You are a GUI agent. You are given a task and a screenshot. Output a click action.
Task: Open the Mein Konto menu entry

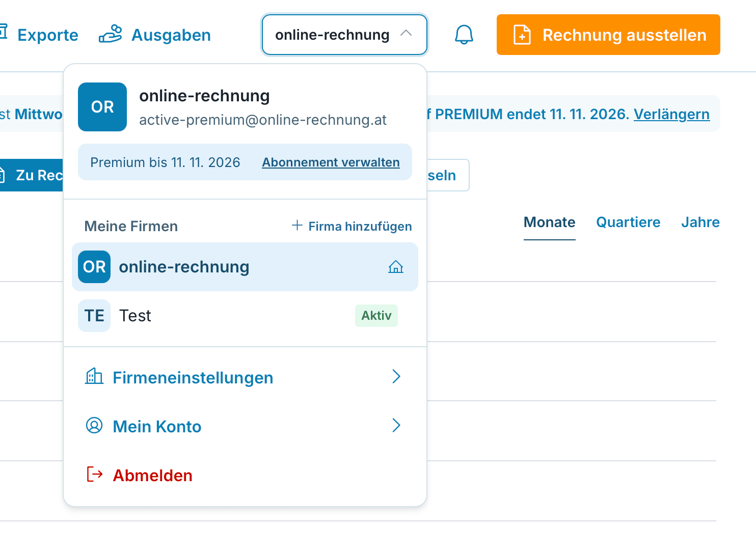point(245,426)
